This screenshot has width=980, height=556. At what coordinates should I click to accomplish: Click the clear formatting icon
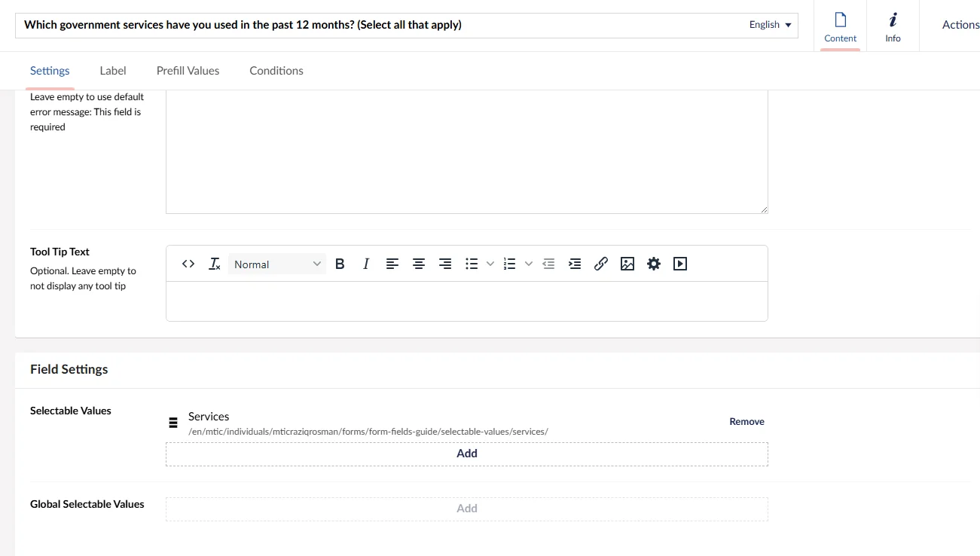click(x=215, y=264)
